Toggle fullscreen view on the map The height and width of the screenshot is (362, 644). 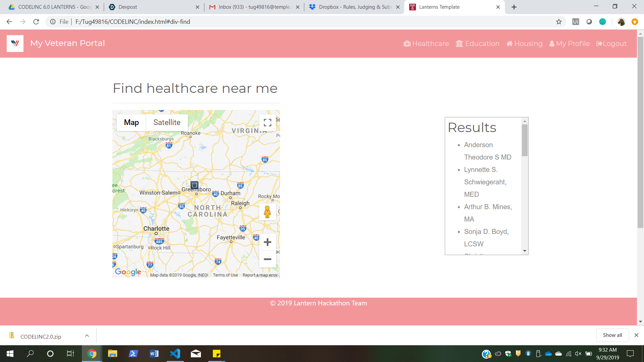(267, 123)
